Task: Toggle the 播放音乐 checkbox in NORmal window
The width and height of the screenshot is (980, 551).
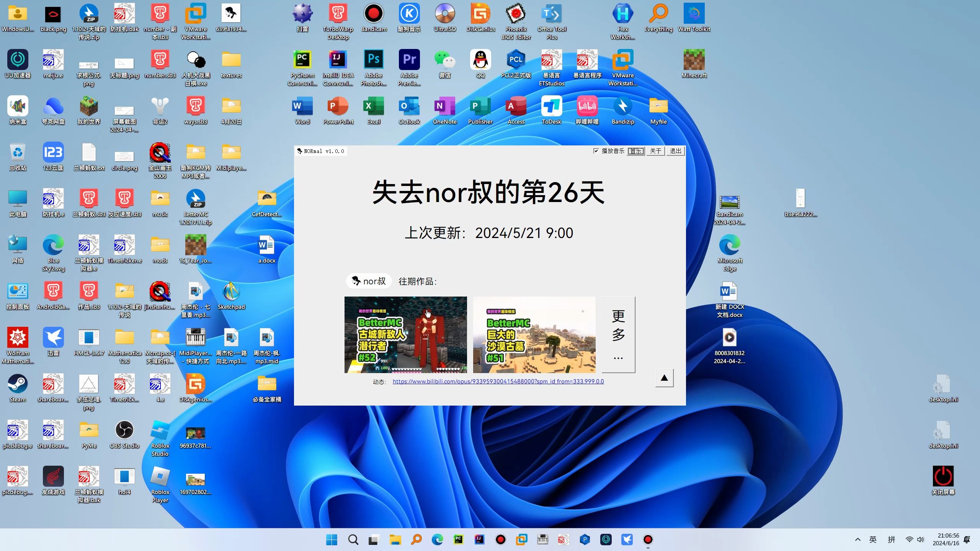Action: point(609,151)
